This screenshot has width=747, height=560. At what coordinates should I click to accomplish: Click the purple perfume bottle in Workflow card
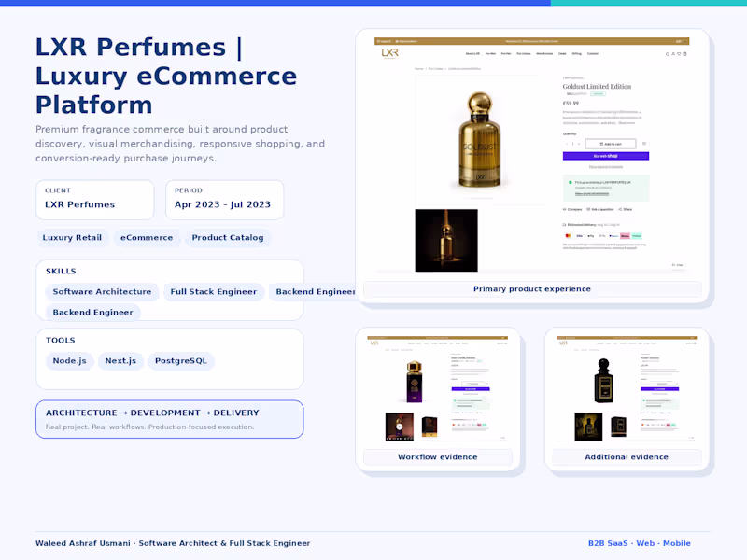pyautogui.click(x=414, y=382)
